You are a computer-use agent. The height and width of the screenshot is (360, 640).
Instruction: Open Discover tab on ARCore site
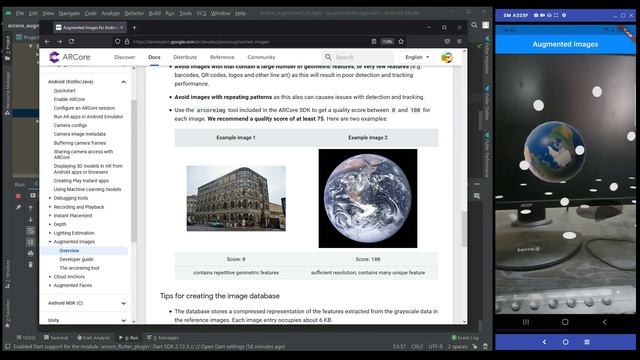point(124,57)
